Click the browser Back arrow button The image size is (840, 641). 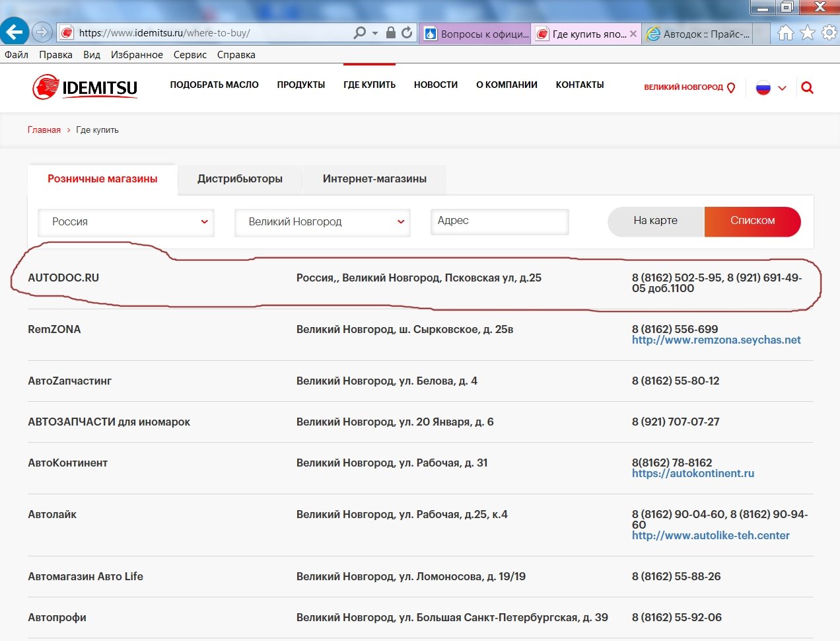pyautogui.click(x=14, y=31)
